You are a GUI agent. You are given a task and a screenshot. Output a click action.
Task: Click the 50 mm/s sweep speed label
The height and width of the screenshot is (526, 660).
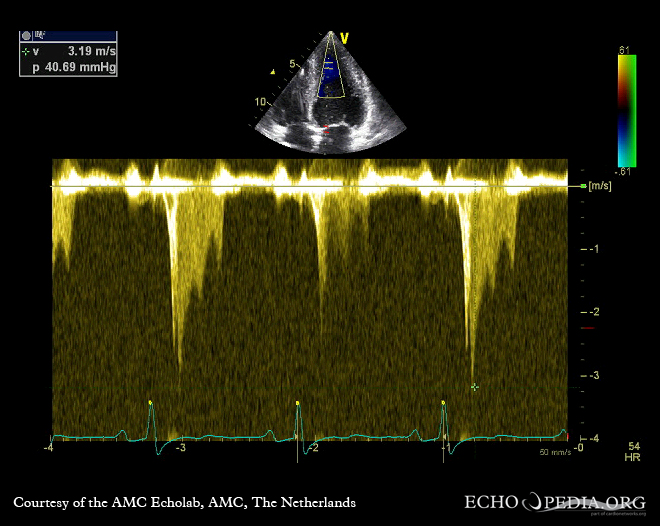tap(554, 452)
